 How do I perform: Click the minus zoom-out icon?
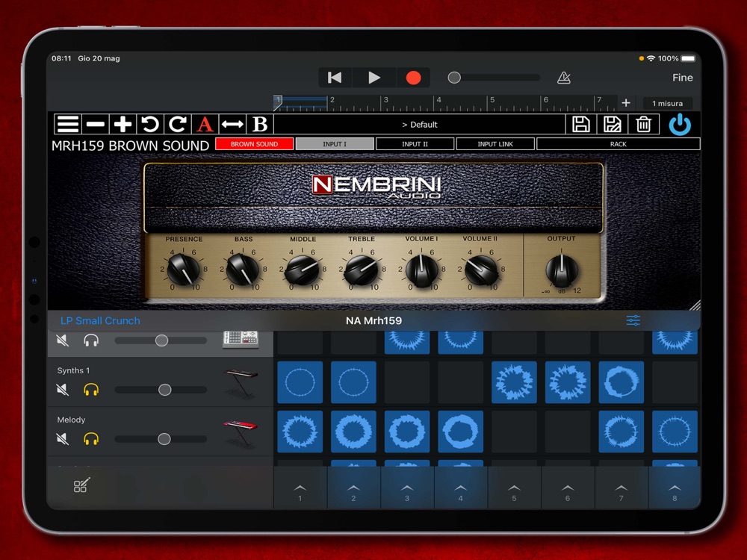[x=96, y=124]
